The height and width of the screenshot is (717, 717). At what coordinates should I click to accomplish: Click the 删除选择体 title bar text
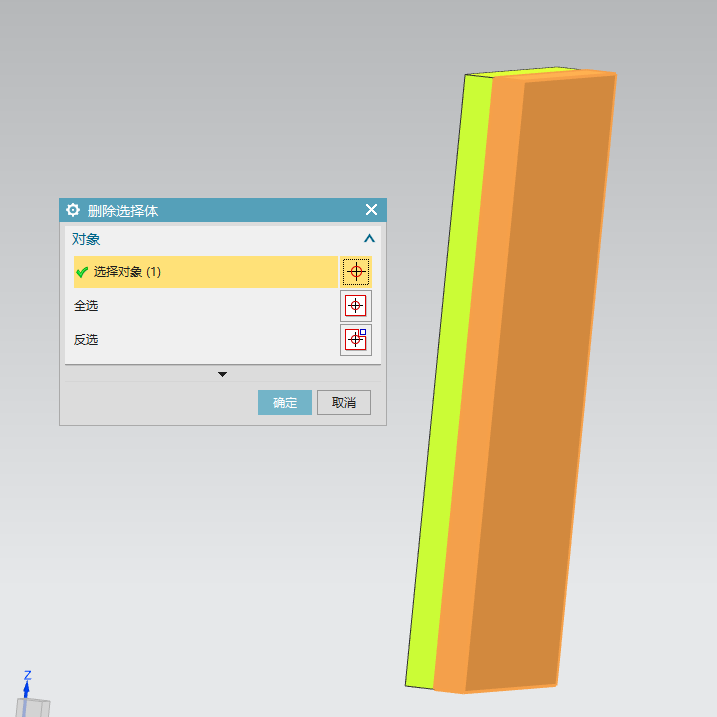(123, 210)
